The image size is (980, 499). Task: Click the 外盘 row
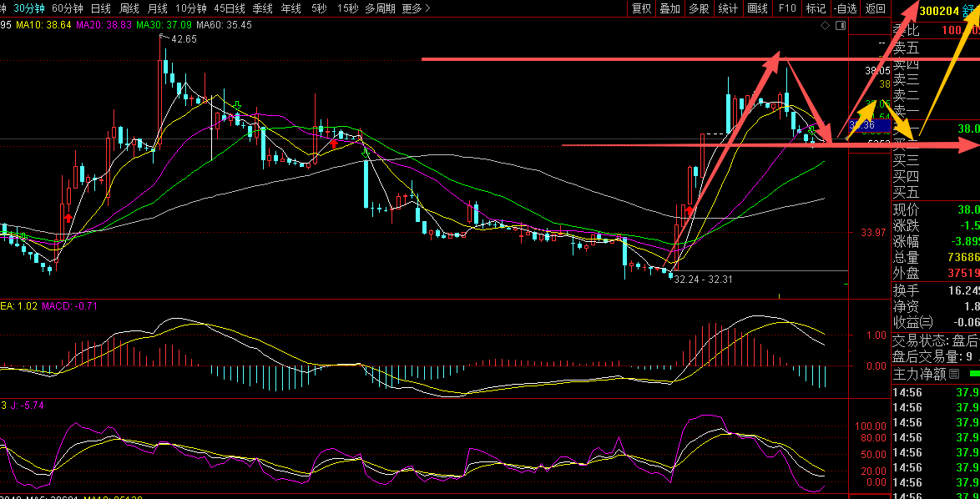(936, 274)
